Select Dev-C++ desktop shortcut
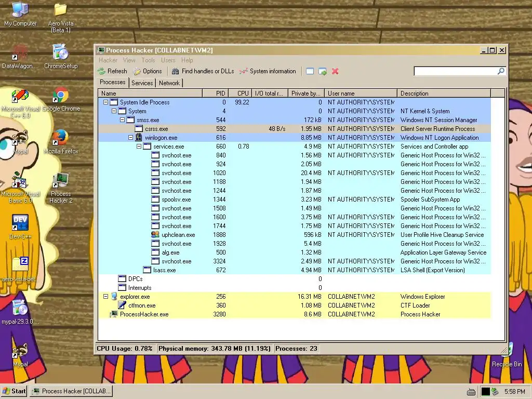The image size is (532, 399). [x=20, y=227]
